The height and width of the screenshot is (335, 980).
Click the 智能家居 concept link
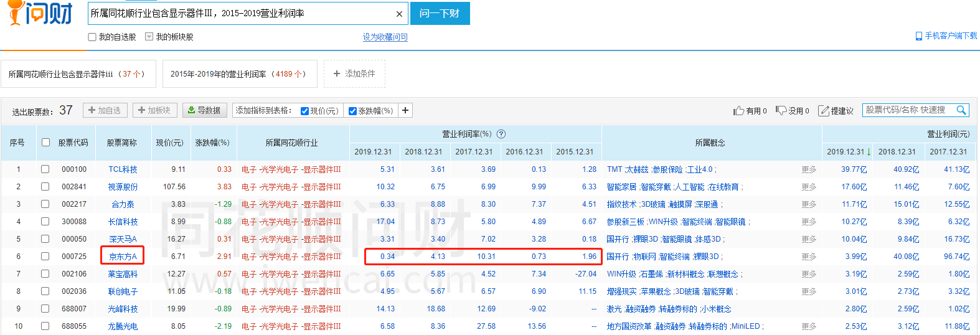(x=621, y=187)
